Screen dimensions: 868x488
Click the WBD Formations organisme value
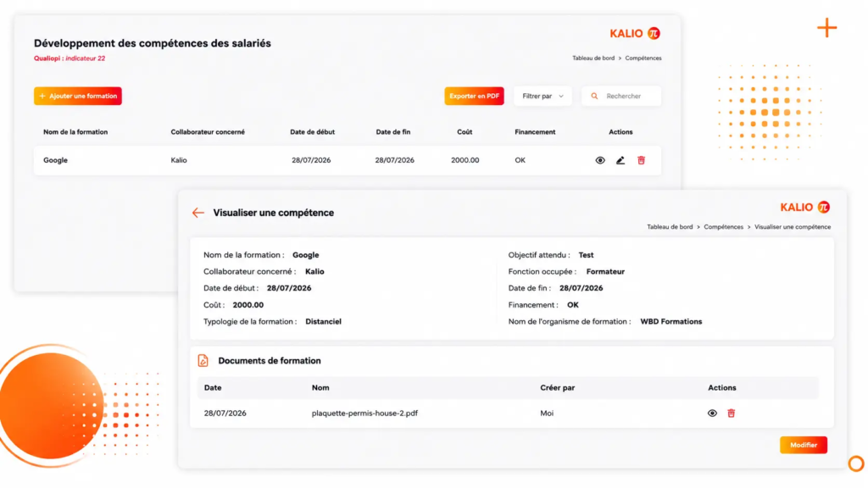coord(671,321)
